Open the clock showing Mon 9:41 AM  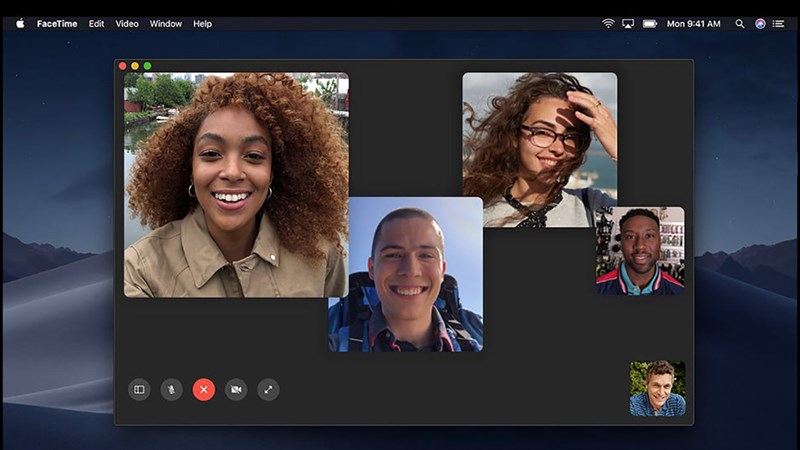coord(693,23)
